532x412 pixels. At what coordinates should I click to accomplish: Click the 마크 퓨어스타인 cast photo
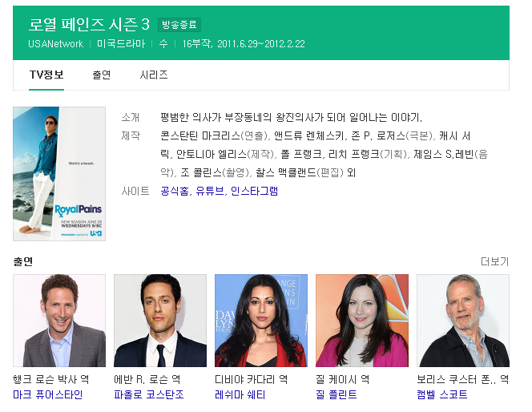(59, 321)
